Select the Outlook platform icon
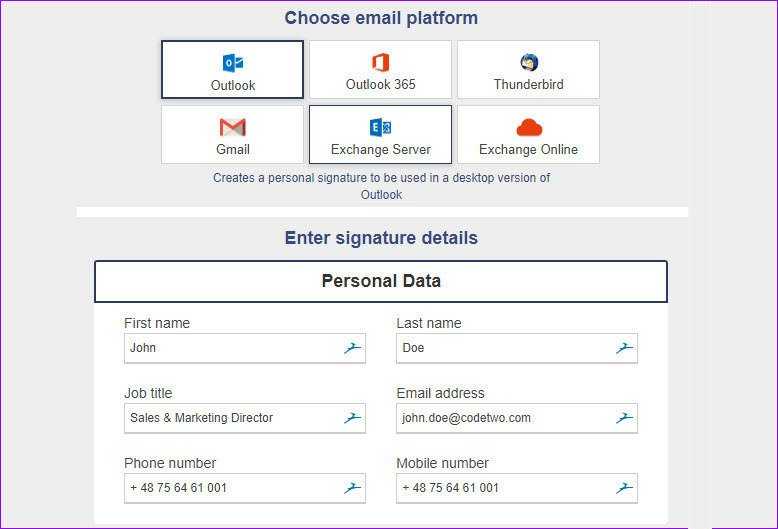This screenshot has height=529, width=778. 233,63
